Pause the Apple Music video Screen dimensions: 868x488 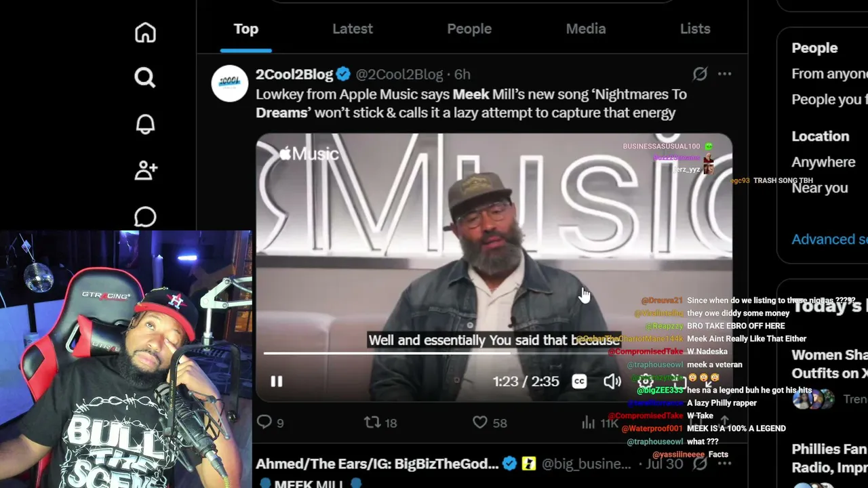277,381
